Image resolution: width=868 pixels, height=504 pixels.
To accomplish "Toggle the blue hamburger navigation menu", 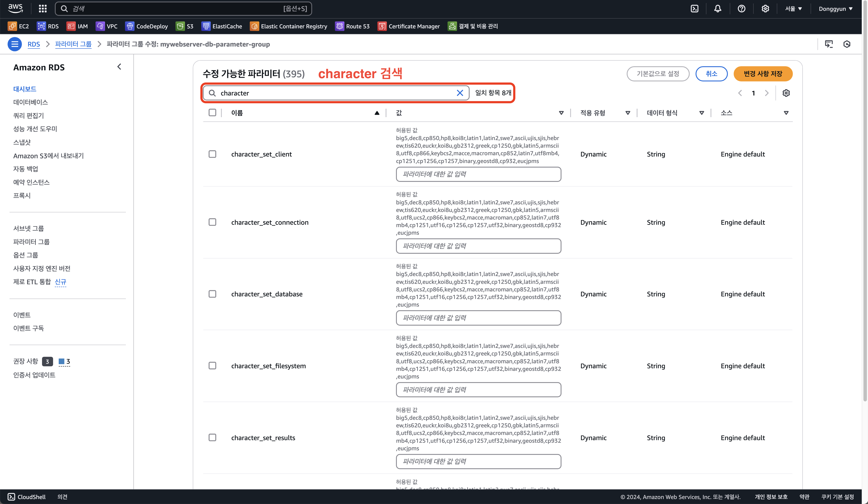I will pos(15,44).
